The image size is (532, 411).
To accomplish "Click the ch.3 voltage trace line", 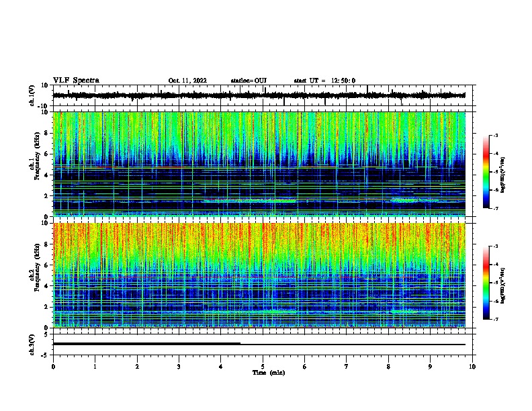I will point(259,345).
